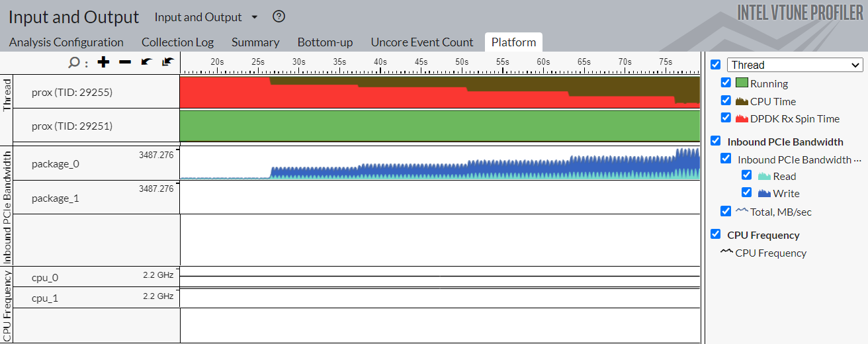Select the prox (TID: 29255) thread row
868x344 pixels.
click(96, 92)
